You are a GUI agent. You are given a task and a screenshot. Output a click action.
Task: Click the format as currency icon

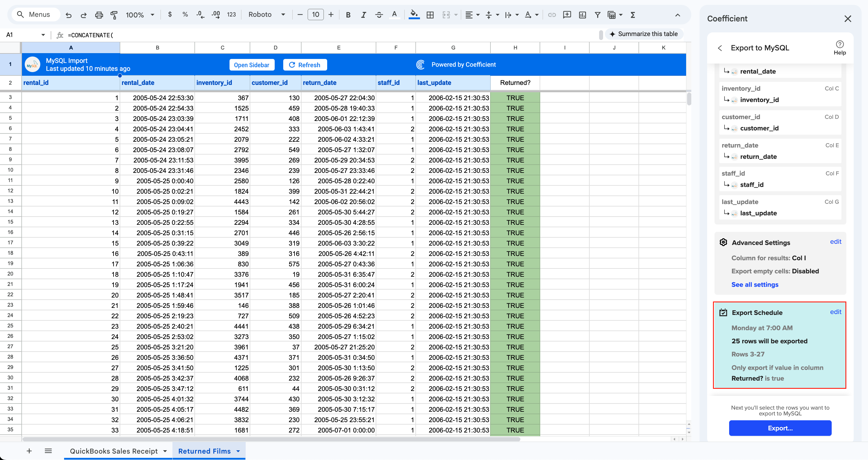(170, 14)
